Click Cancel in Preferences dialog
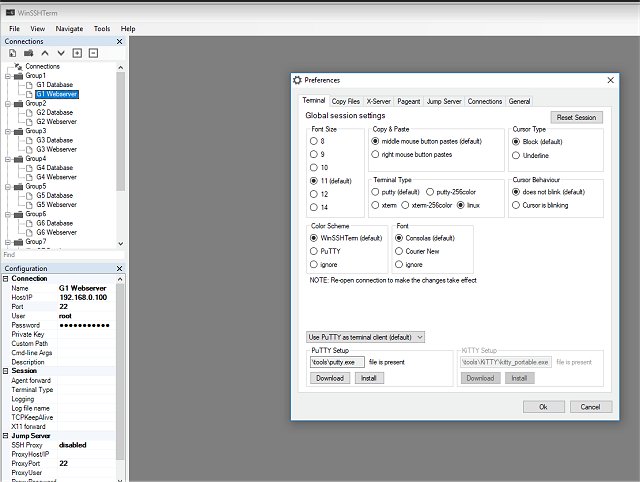Screen dimensions: 640x482 pyautogui.click(x=590, y=407)
